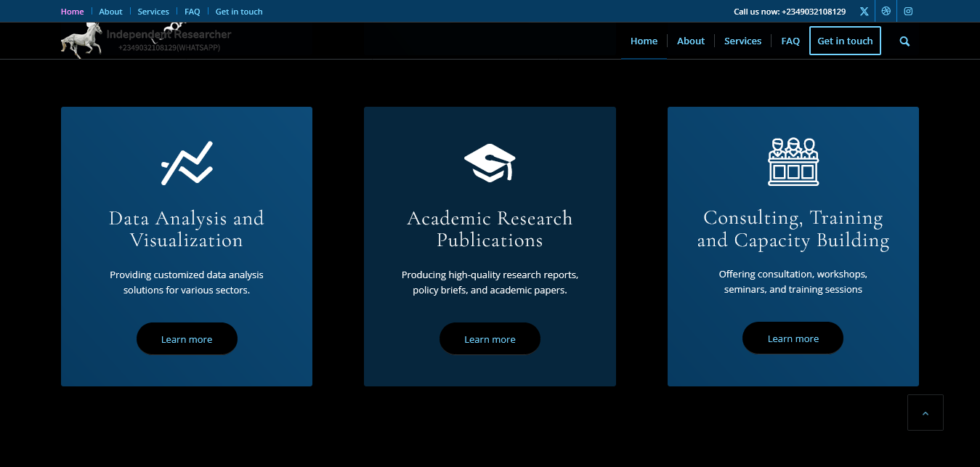
Task: Click the top bar Services link
Action: pos(153,12)
